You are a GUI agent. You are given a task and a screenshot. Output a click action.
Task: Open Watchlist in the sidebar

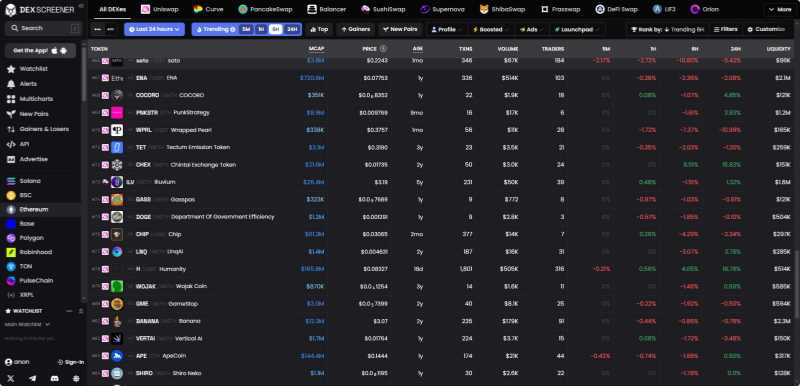pyautogui.click(x=34, y=69)
